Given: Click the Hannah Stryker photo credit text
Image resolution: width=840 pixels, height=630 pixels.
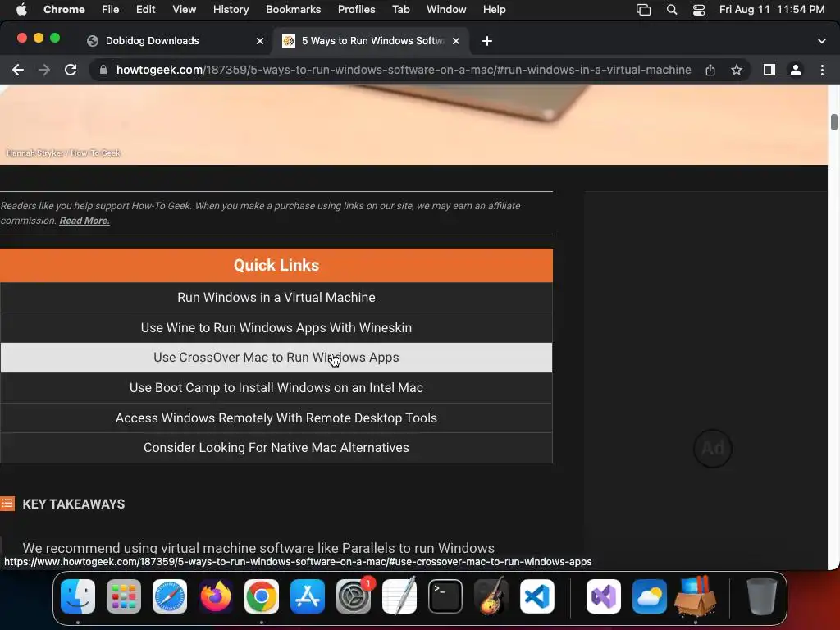Looking at the screenshot, I should [x=63, y=153].
